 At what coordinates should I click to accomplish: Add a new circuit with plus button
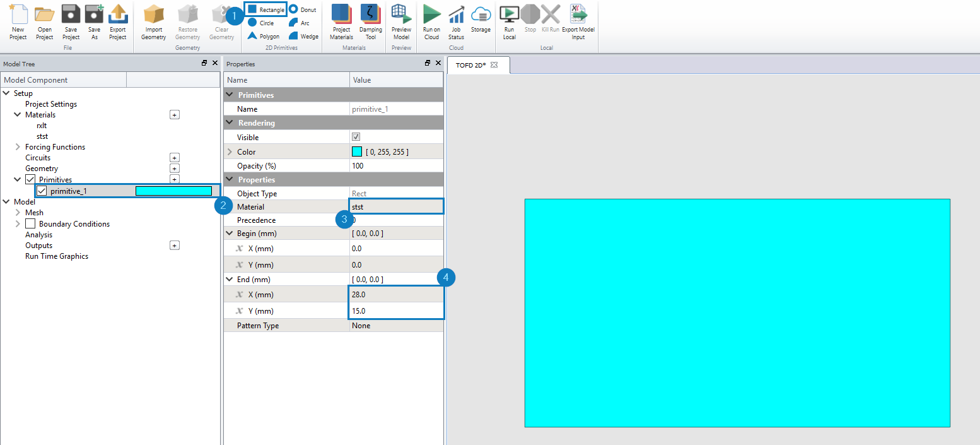(x=175, y=158)
